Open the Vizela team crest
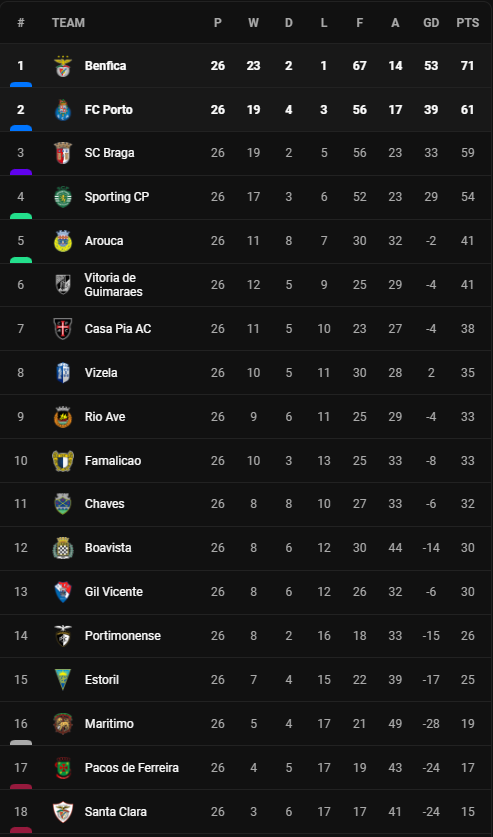 point(63,373)
